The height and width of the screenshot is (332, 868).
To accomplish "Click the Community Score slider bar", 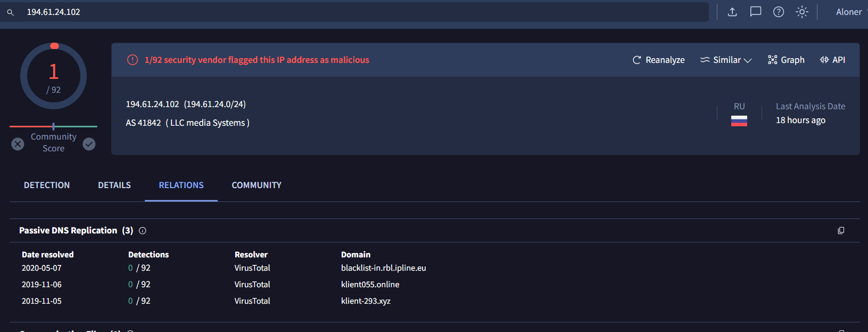I will point(53,126).
